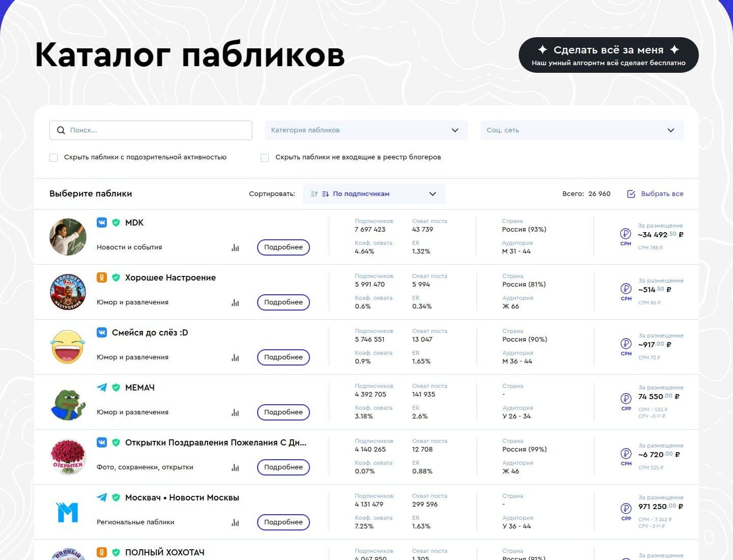Click VK icon next to Смейся до слёз
Screen dimensions: 733x560
[x=102, y=332]
